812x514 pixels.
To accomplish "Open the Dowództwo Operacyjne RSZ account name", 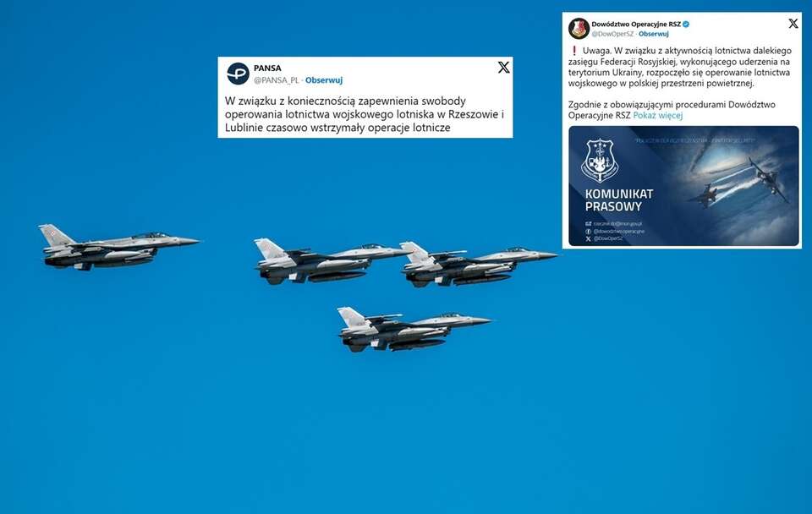I will click(636, 24).
